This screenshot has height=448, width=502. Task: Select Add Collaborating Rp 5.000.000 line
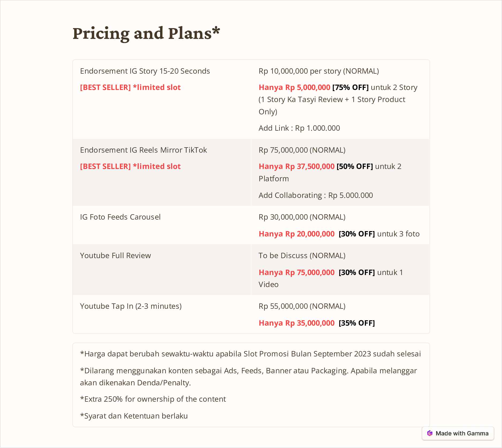[x=316, y=195]
